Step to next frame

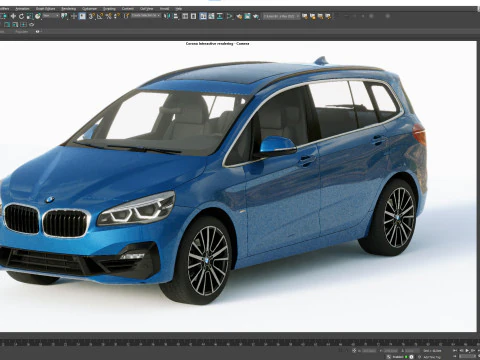(473, 351)
